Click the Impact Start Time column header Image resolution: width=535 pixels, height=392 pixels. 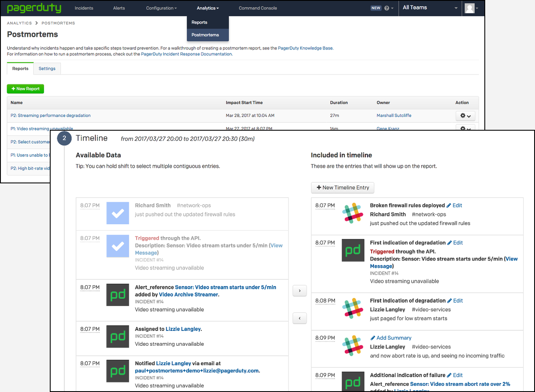[244, 102]
